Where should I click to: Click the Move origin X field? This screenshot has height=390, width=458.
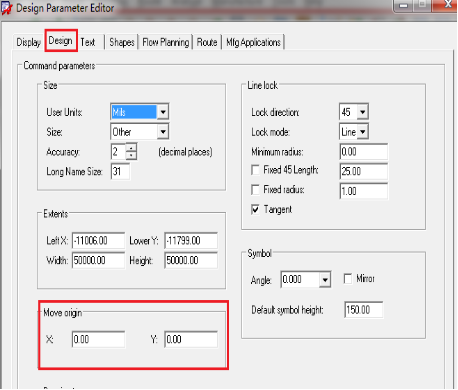tap(98, 339)
